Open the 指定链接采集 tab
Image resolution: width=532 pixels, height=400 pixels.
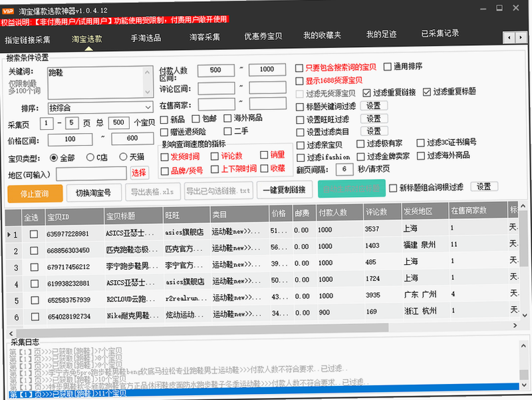pyautogui.click(x=27, y=40)
